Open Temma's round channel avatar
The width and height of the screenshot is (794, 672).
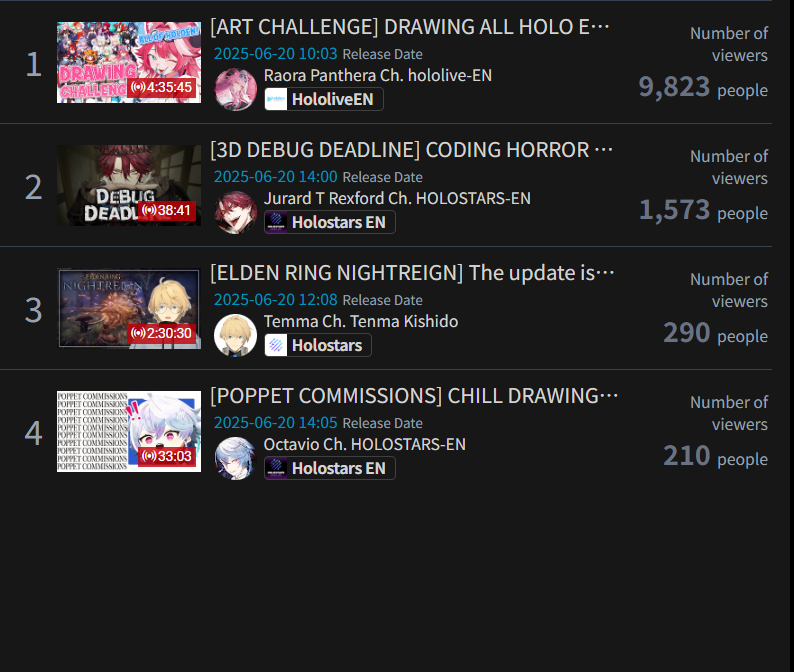pyautogui.click(x=235, y=335)
